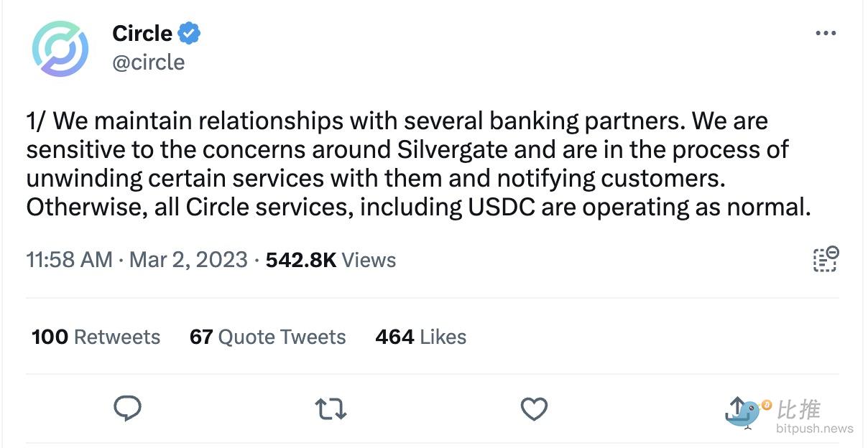Click the 11:58 AM Mar 2, 2023 timestamp
Screen dimensions: 868x448
[137, 259]
